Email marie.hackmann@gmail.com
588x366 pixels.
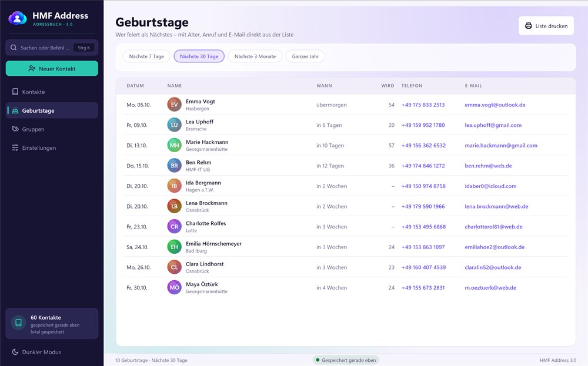501,145
